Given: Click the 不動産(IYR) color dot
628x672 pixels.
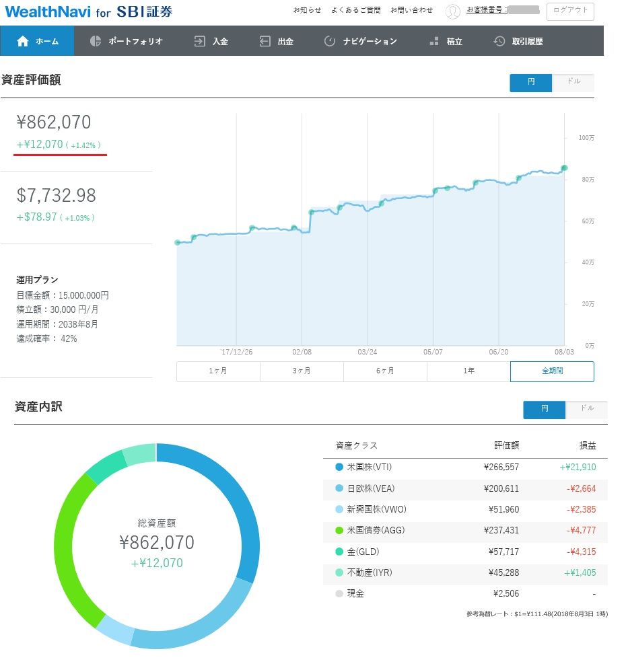Looking at the screenshot, I should click(x=339, y=572).
